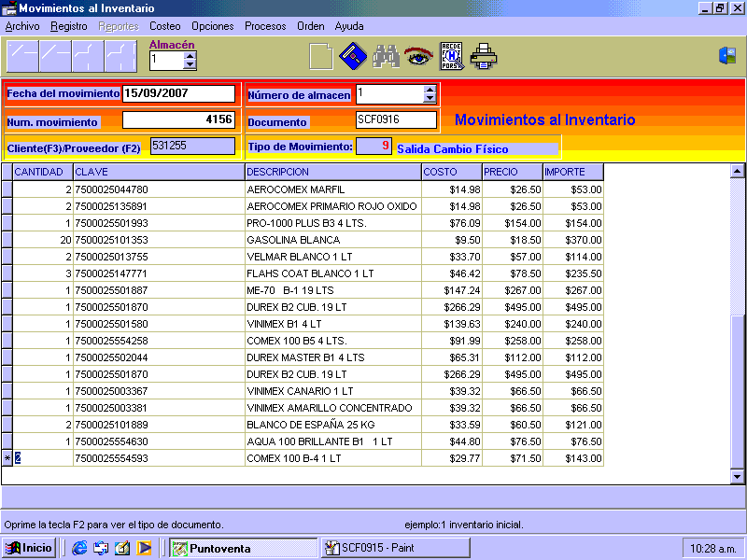The image size is (747, 560).
Task: Open the Costeo menu
Action: tap(165, 26)
